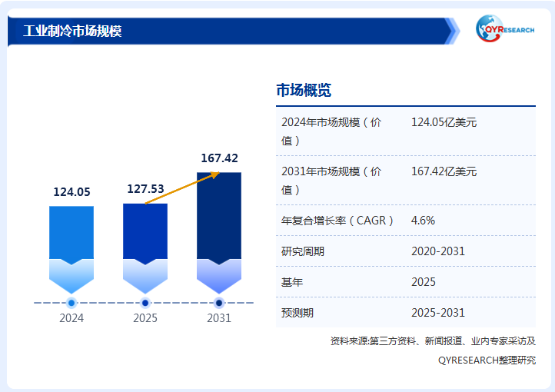The height and width of the screenshot is (392, 555).
Task: Click the QYRESEARCH整理研究 source text
Action: click(487, 360)
